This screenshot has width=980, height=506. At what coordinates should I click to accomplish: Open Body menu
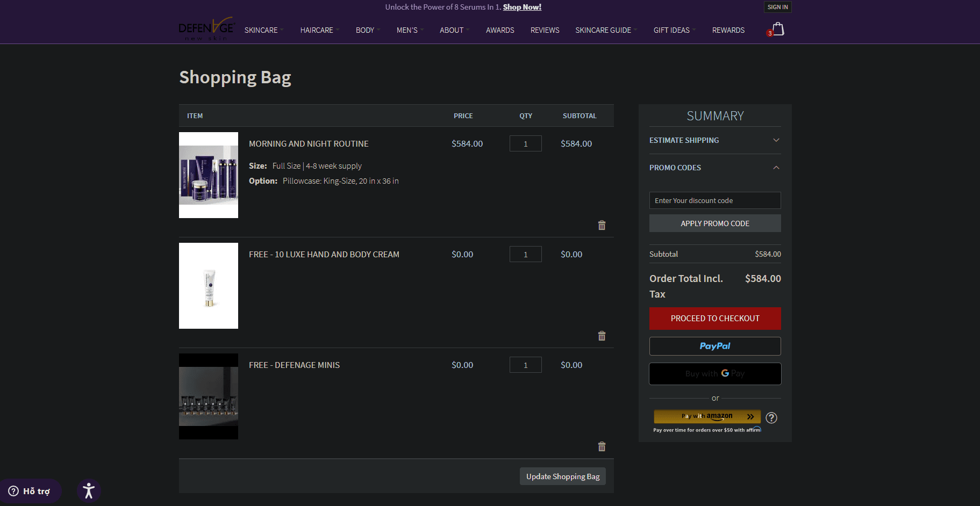point(368,30)
